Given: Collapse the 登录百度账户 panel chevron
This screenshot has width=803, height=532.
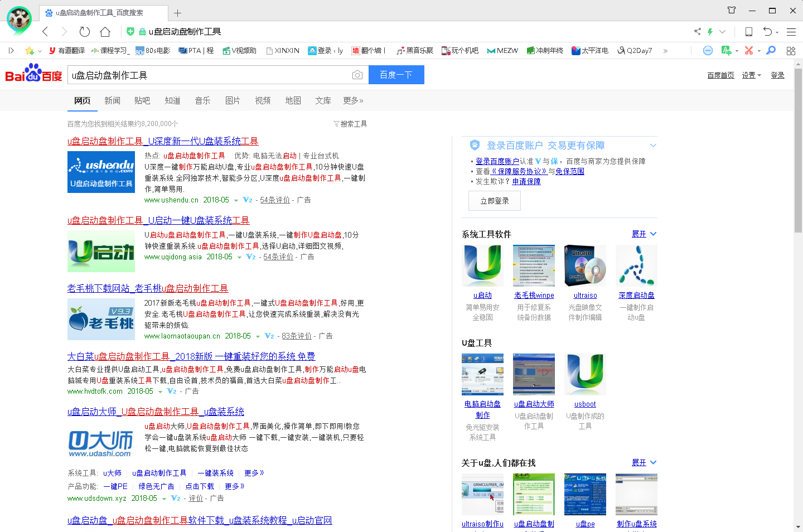Looking at the screenshot, I should 653,146.
